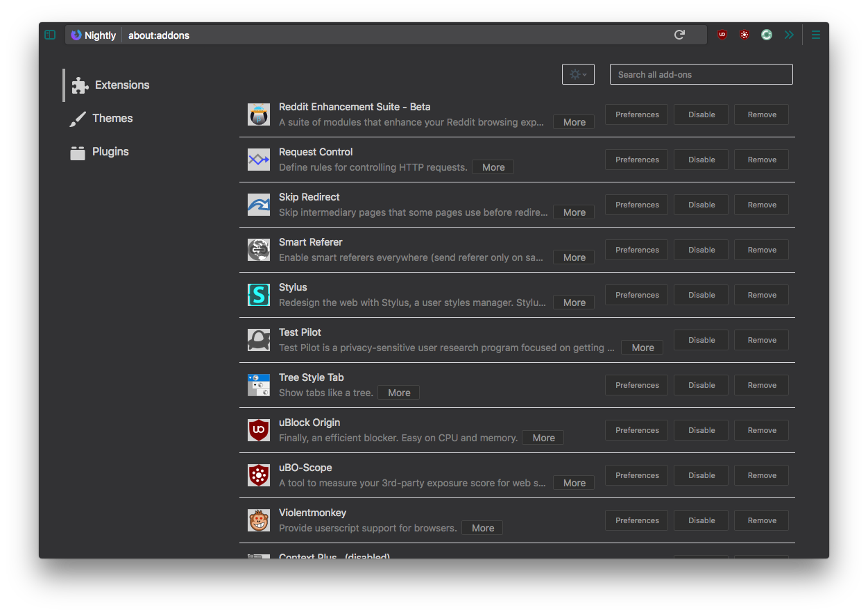Click the Tree Style Tab extension name
This screenshot has width=868, height=614.
(x=312, y=377)
